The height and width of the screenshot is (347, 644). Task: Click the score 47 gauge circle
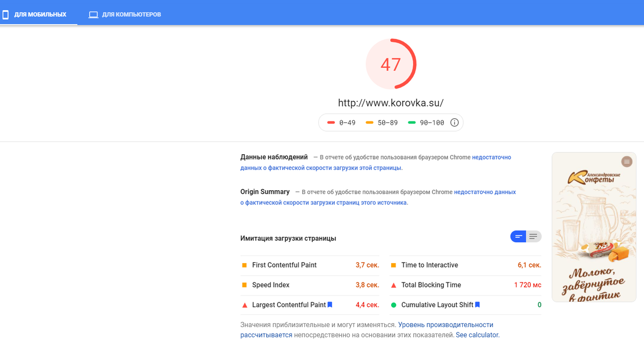(391, 64)
